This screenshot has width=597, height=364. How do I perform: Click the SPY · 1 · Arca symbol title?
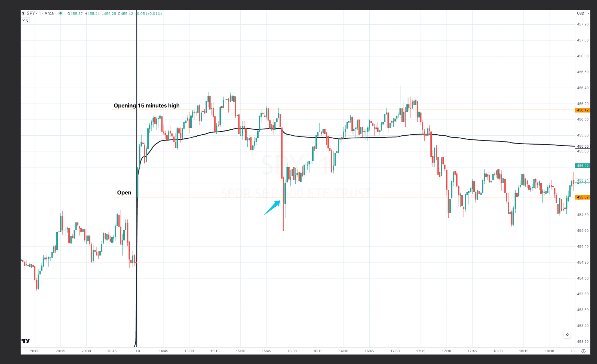(x=40, y=13)
